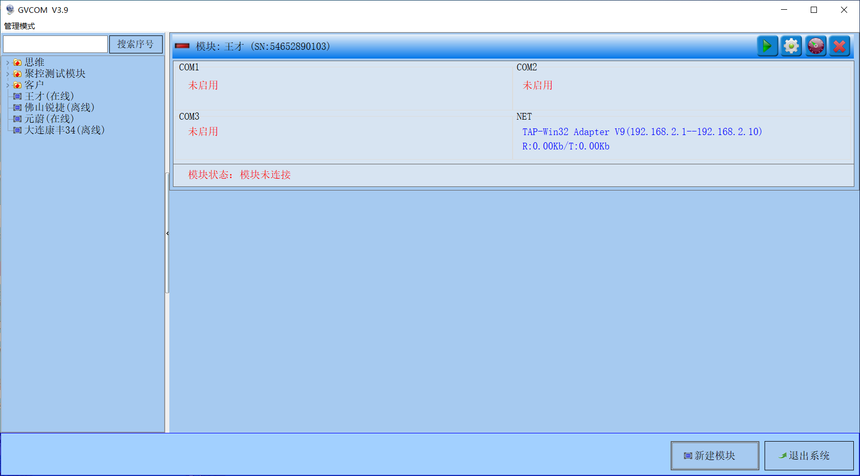Click the folder icon next to 思维

pos(18,63)
